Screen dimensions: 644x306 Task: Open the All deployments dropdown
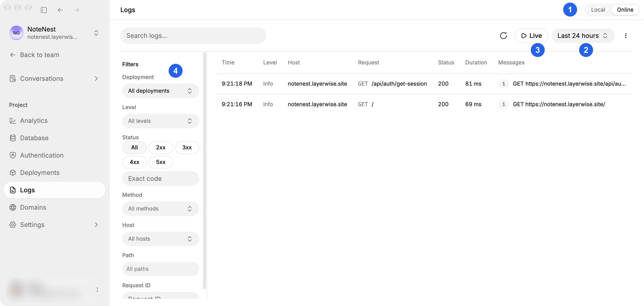point(161,91)
